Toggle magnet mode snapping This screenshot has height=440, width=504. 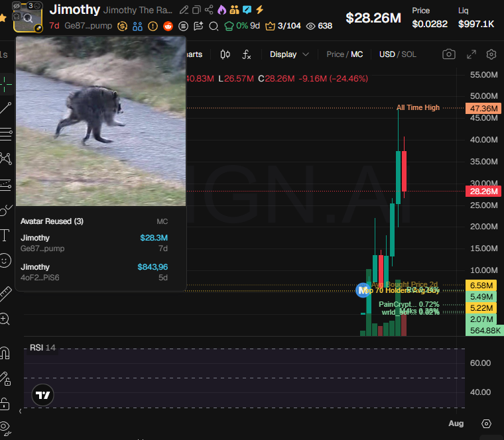point(5,353)
